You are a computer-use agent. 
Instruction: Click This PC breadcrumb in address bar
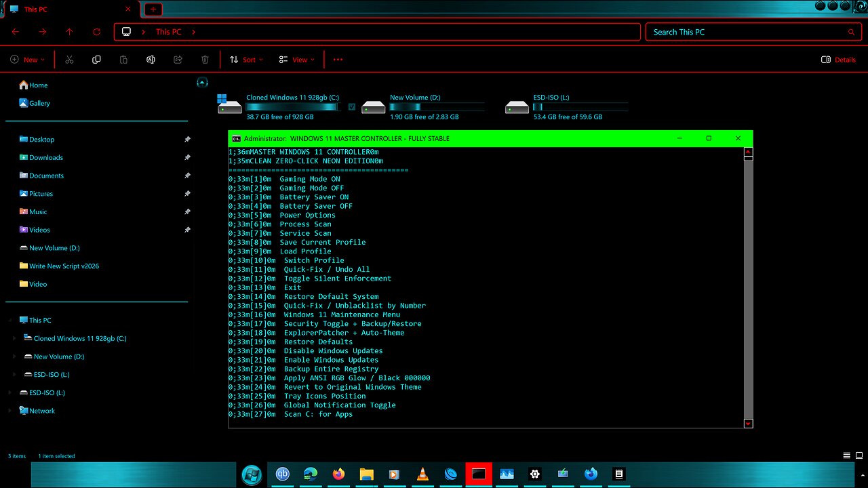168,32
